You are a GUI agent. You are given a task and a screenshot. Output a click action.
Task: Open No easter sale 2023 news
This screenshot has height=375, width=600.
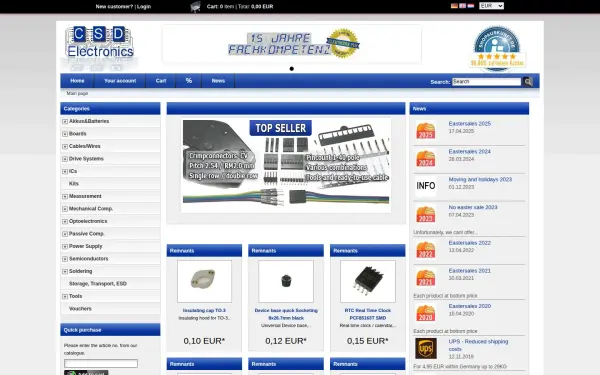pyautogui.click(x=473, y=207)
